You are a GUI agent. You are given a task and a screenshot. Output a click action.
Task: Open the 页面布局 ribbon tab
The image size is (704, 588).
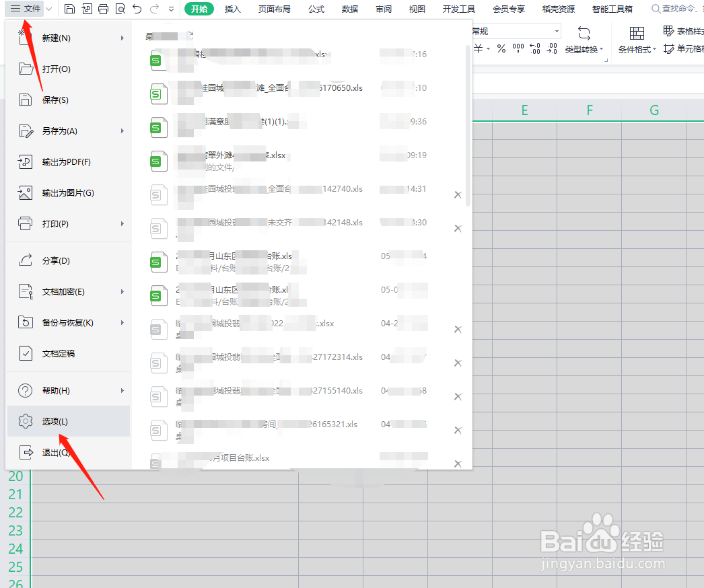coord(275,9)
